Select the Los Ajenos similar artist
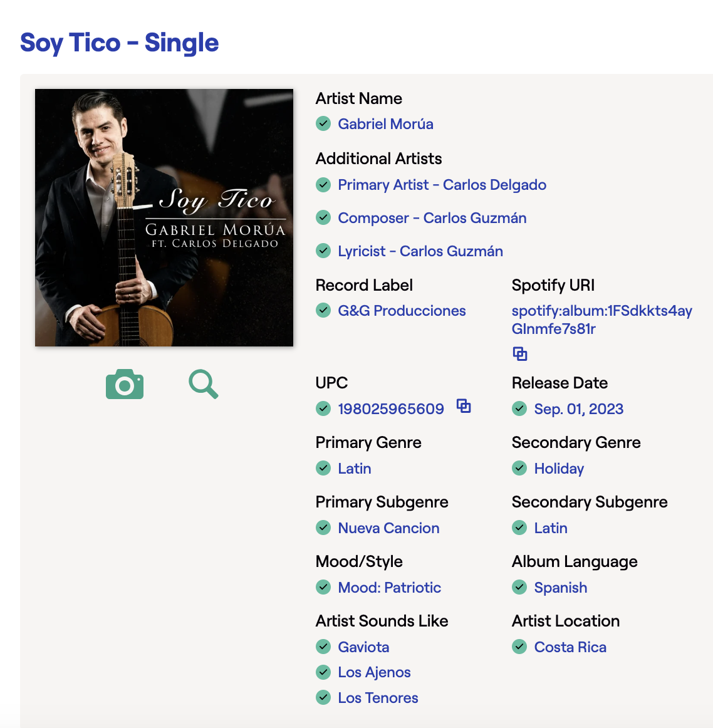Viewport: 713px width, 728px height. pos(374,672)
